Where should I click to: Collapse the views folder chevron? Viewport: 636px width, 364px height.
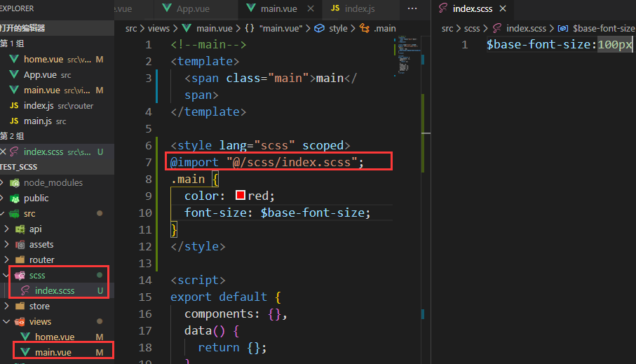6,321
